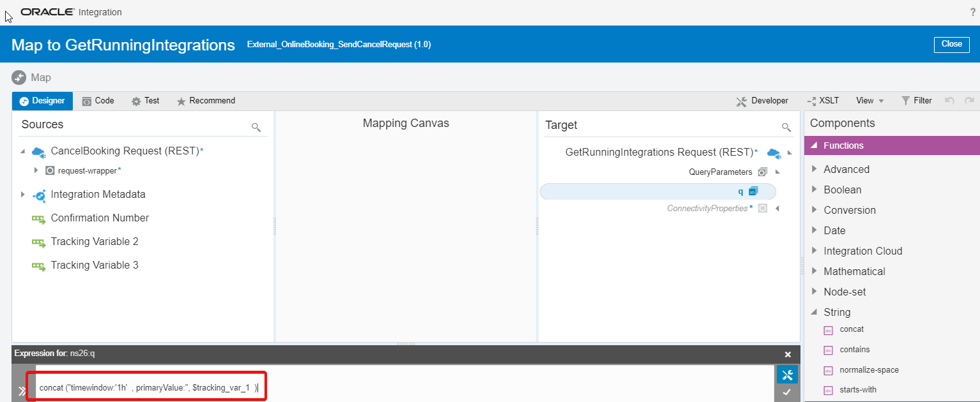Click the Target panel search magnifier
The width and height of the screenshot is (980, 402).
coord(786,127)
